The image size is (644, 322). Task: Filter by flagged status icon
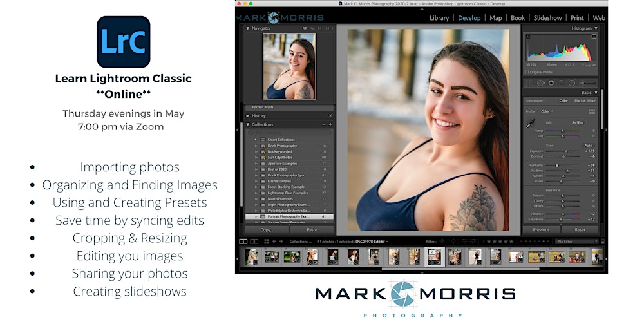point(442,241)
